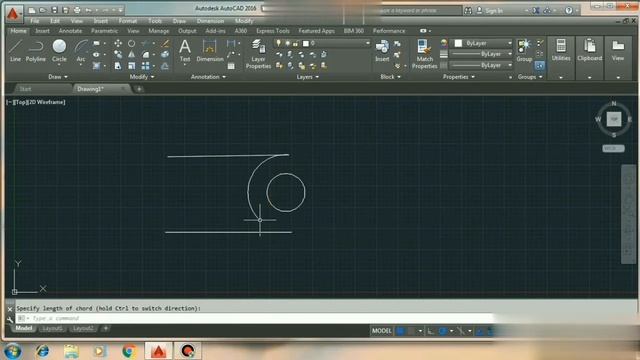Click the Table icon in Annotation panel
The image size is (640, 360).
pyautogui.click(x=231, y=66)
